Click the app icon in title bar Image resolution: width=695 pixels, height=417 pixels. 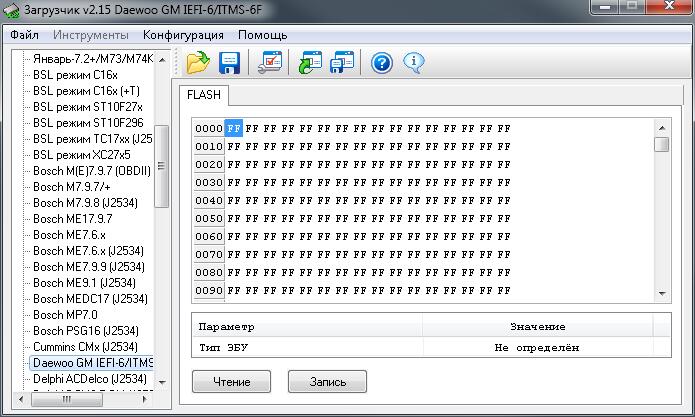coord(11,10)
